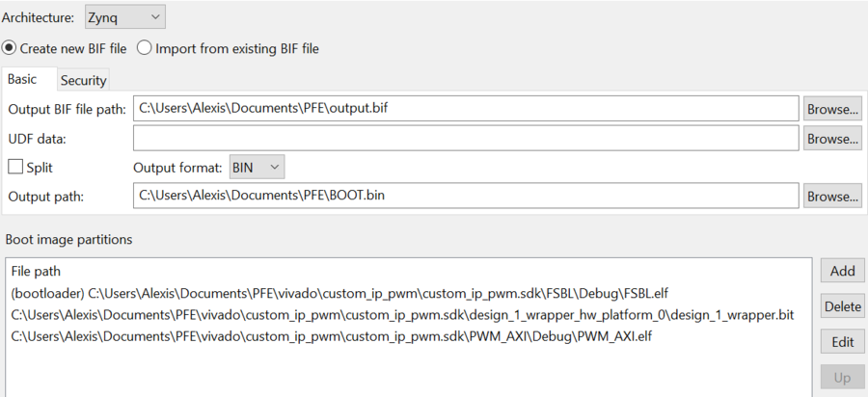Image resolution: width=868 pixels, height=397 pixels.
Task: Open the Architecture dropdown showing Zynq
Action: [124, 16]
